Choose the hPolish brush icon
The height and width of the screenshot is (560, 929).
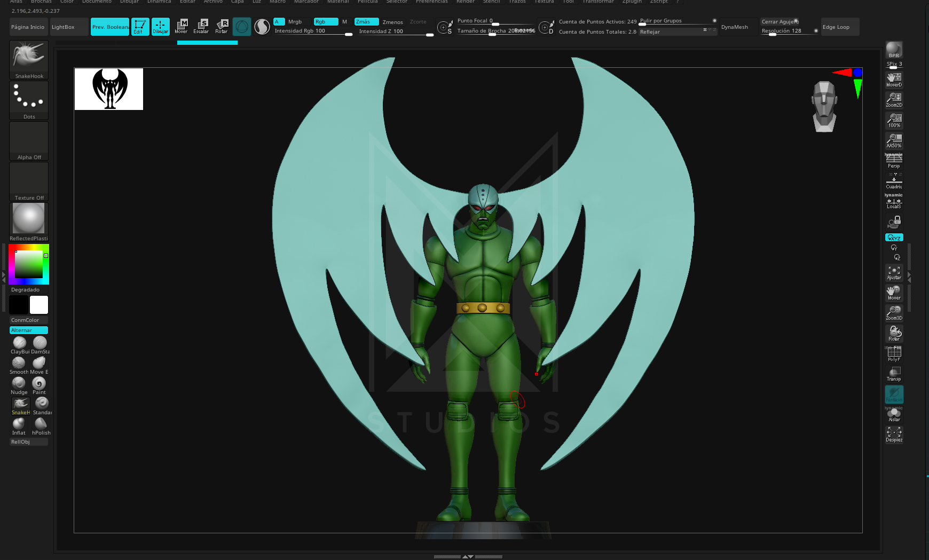41,424
